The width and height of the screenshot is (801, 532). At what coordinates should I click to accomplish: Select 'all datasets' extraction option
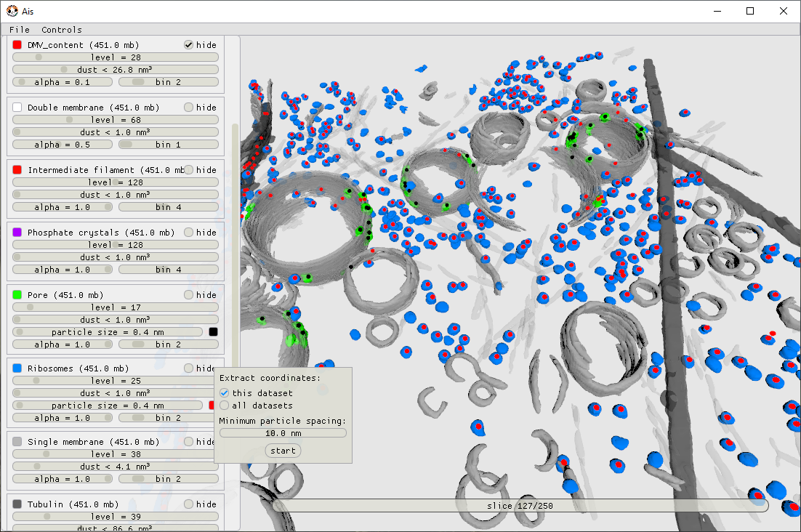[x=224, y=406]
